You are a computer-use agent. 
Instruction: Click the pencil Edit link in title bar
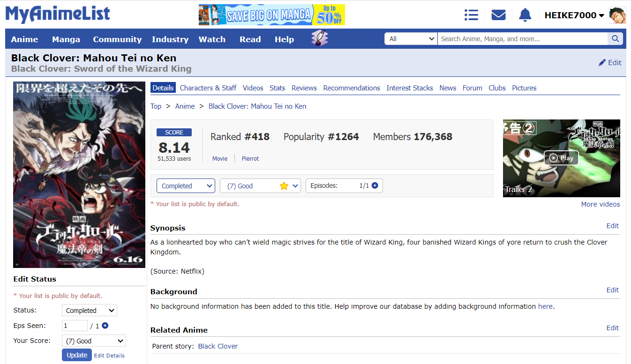click(610, 63)
